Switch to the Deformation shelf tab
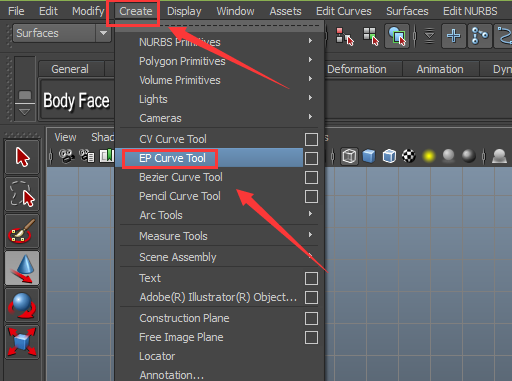Screen dimensions: 512x381 click(357, 69)
